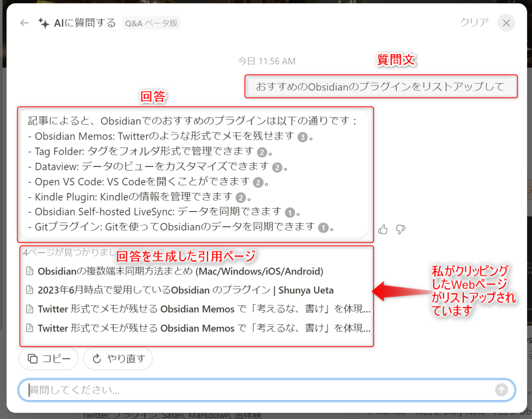Regenerate the answer with やり直す
The width and height of the screenshot is (532, 419).
(x=118, y=359)
